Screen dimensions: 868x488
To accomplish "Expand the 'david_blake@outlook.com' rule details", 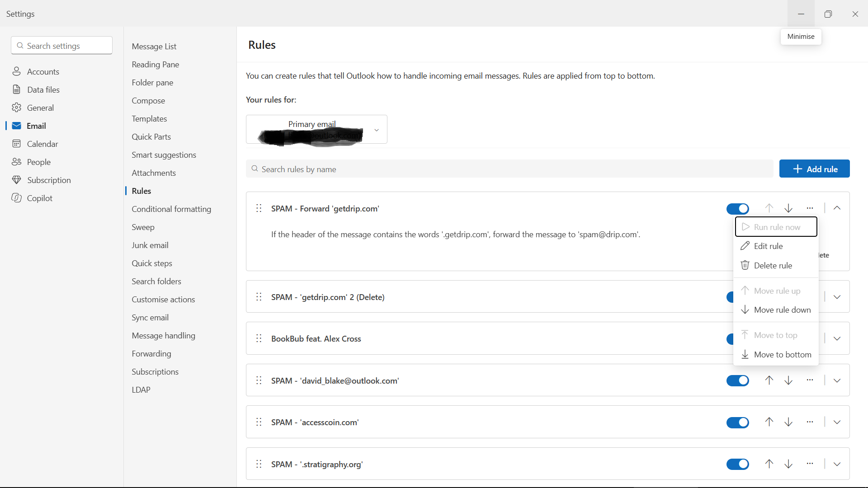I will (x=837, y=380).
